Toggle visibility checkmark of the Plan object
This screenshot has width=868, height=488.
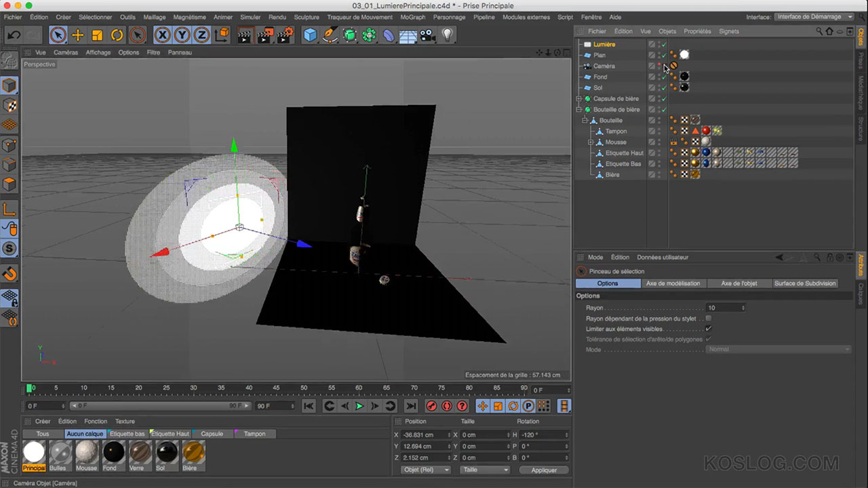click(x=663, y=55)
